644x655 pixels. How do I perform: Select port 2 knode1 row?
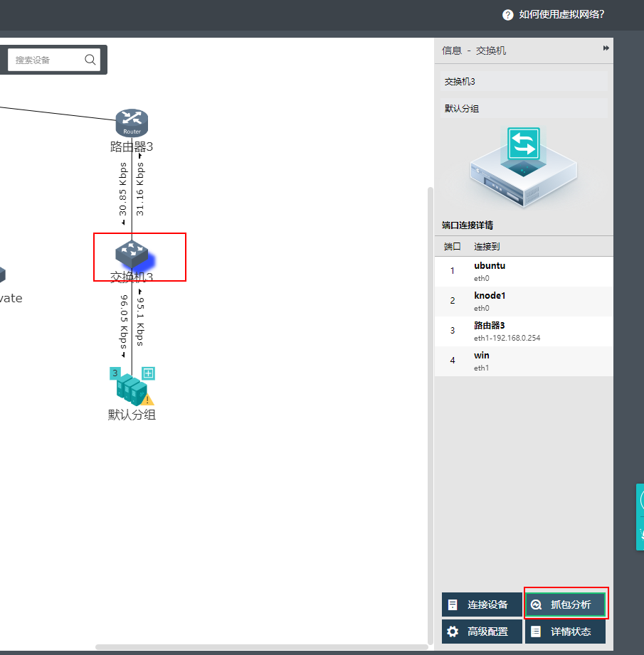(523, 301)
